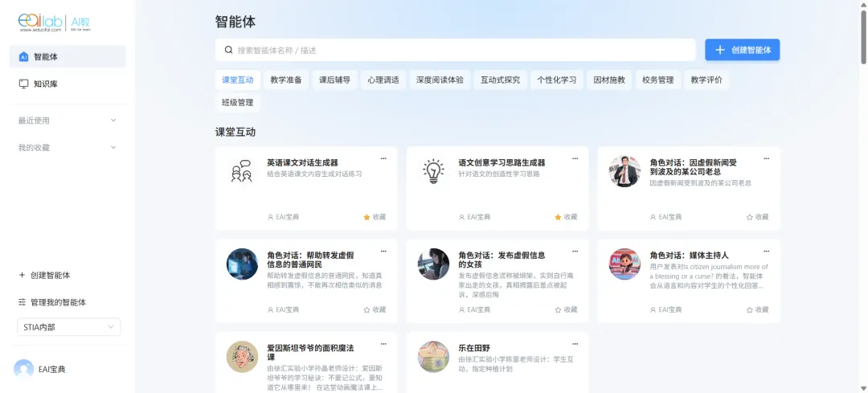
Task: Select the 心理调适 category tab
Action: 383,80
